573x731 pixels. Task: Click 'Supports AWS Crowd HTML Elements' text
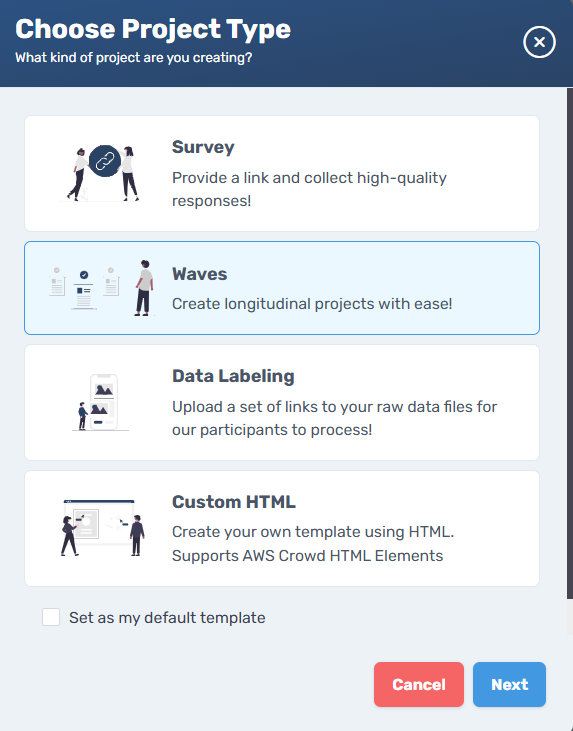tap(307, 556)
